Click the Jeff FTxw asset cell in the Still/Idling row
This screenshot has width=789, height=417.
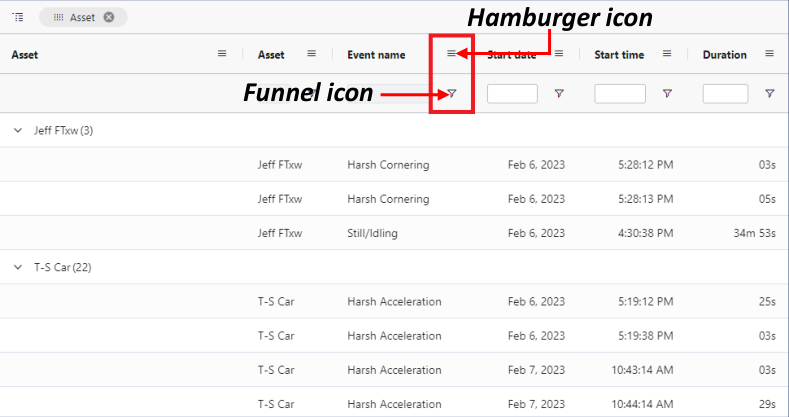tap(280, 233)
